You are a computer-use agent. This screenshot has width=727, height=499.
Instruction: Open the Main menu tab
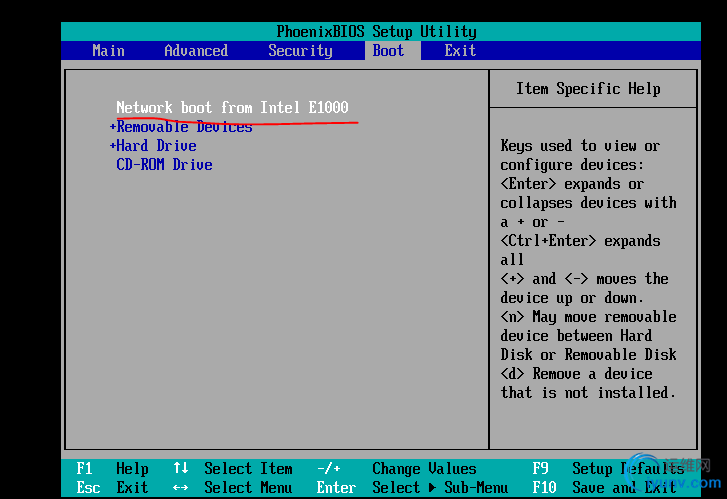108,50
